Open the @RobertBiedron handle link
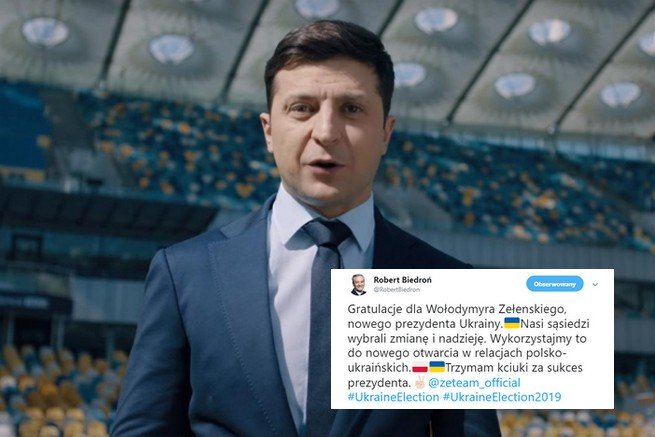 (x=396, y=290)
